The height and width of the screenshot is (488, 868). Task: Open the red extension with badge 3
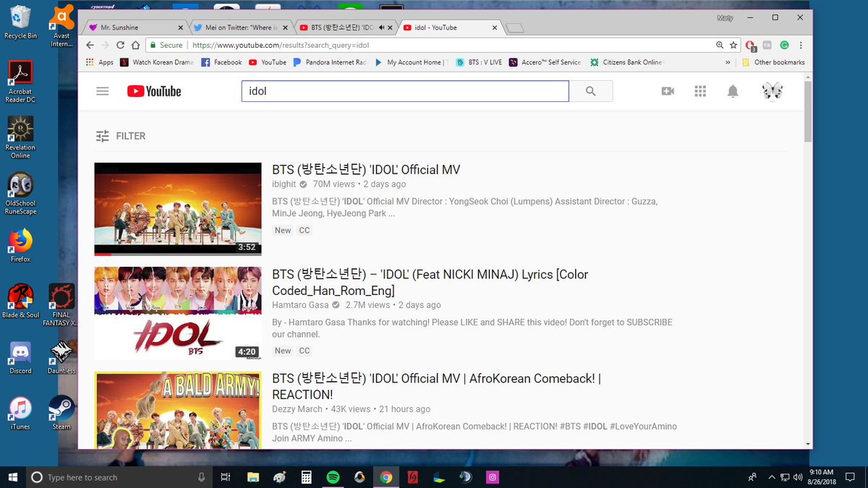coord(751,46)
